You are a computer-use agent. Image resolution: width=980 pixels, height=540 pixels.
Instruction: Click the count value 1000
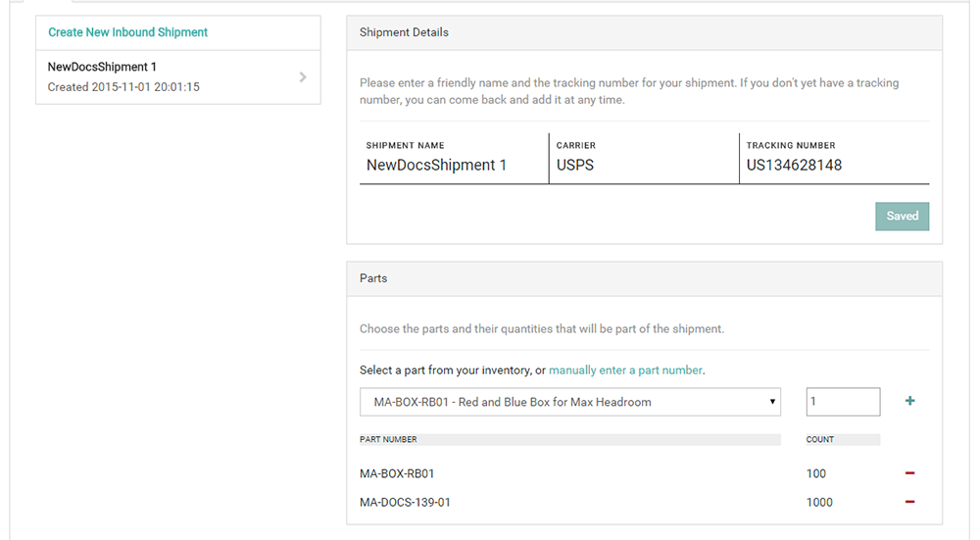819,502
